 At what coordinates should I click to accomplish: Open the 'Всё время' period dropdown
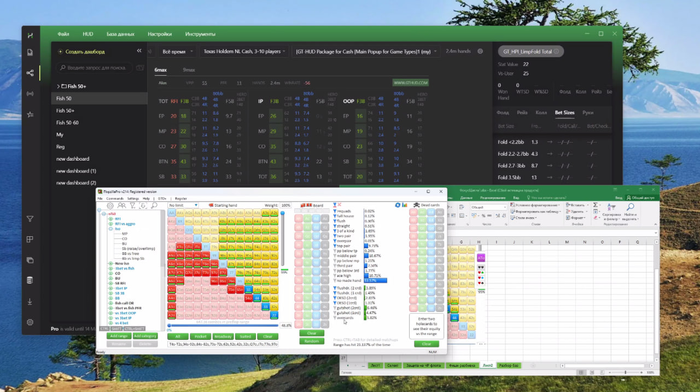177,52
